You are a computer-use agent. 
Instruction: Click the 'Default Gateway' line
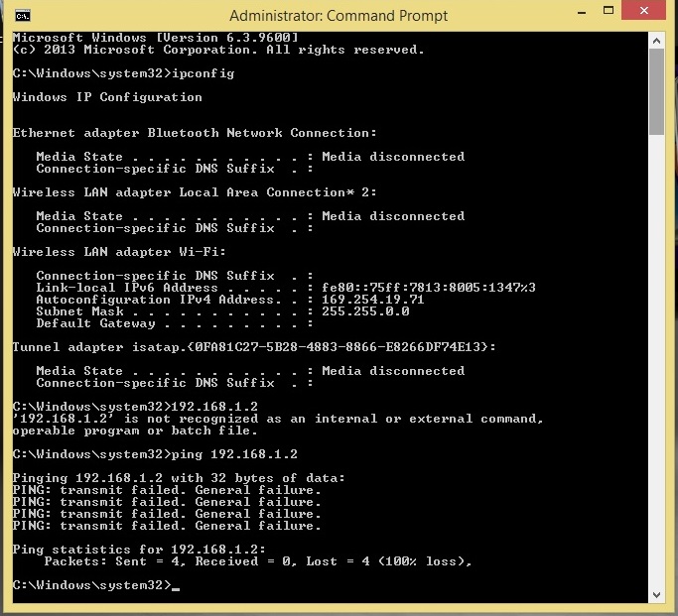pos(175,323)
